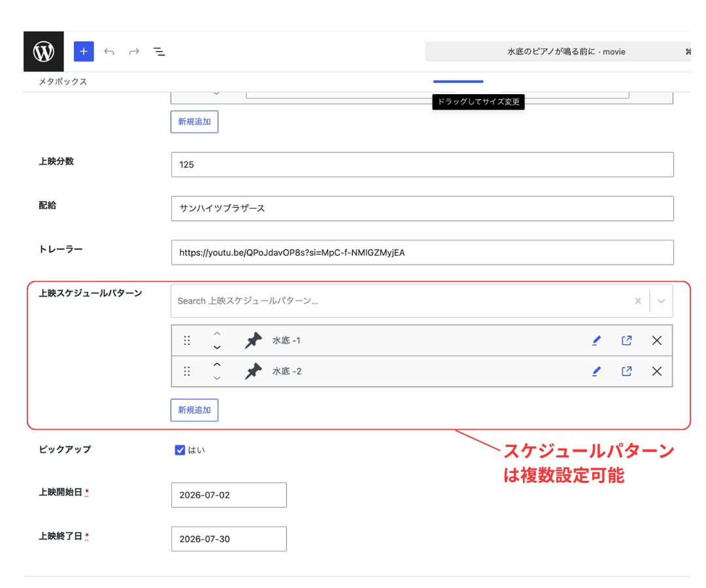Click the 上映開始日 date field 2026-07-02

click(229, 495)
